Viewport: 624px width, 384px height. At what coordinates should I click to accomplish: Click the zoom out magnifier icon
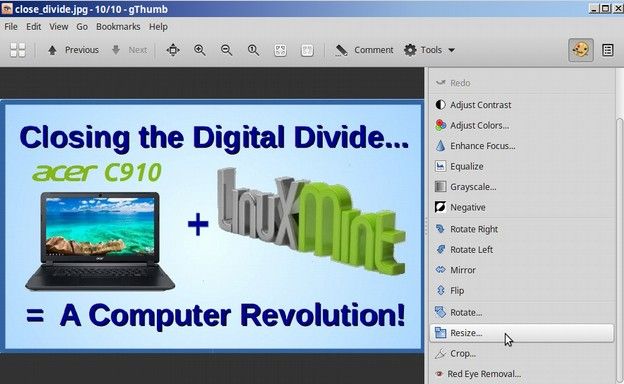tap(226, 50)
